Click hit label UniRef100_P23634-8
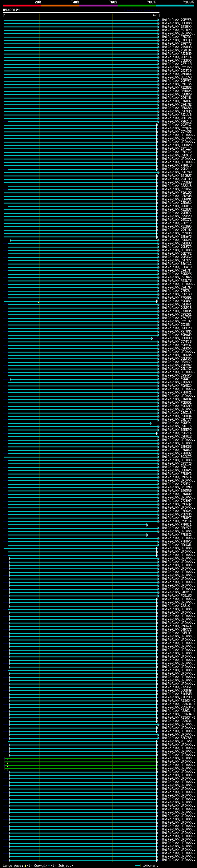This screenshot has height=868, width=197. coord(179,718)
